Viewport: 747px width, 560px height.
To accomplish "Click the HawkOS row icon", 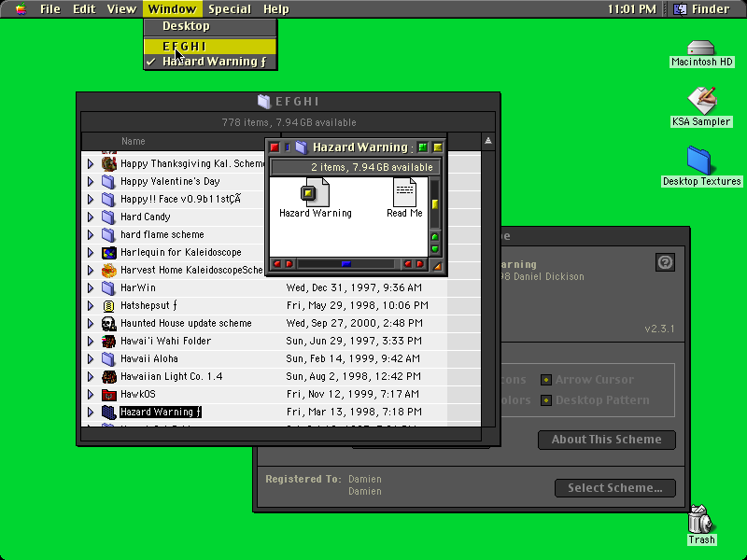I will 108,394.
